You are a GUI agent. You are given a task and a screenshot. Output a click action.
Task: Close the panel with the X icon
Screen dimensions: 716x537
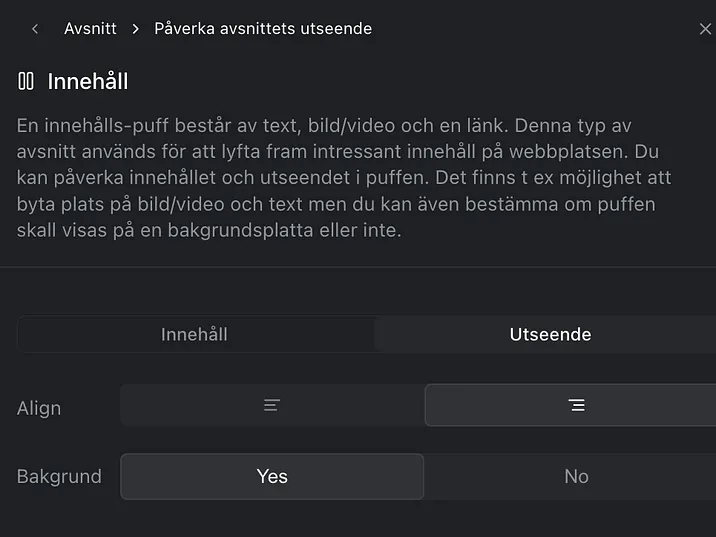click(705, 29)
